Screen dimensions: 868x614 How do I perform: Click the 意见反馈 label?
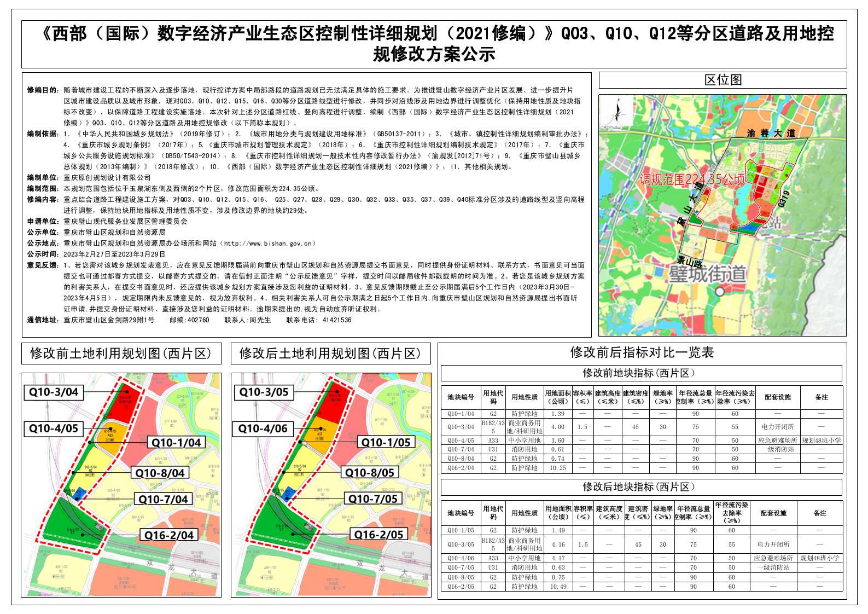(43, 265)
